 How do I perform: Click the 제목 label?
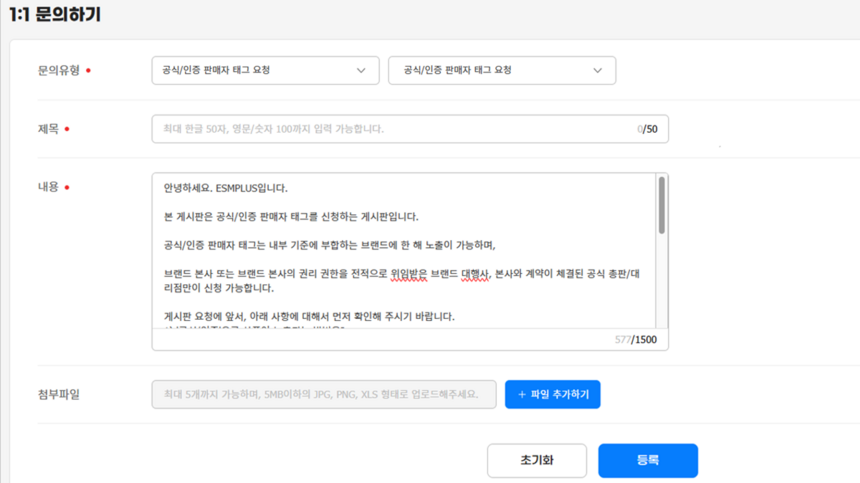pos(48,129)
